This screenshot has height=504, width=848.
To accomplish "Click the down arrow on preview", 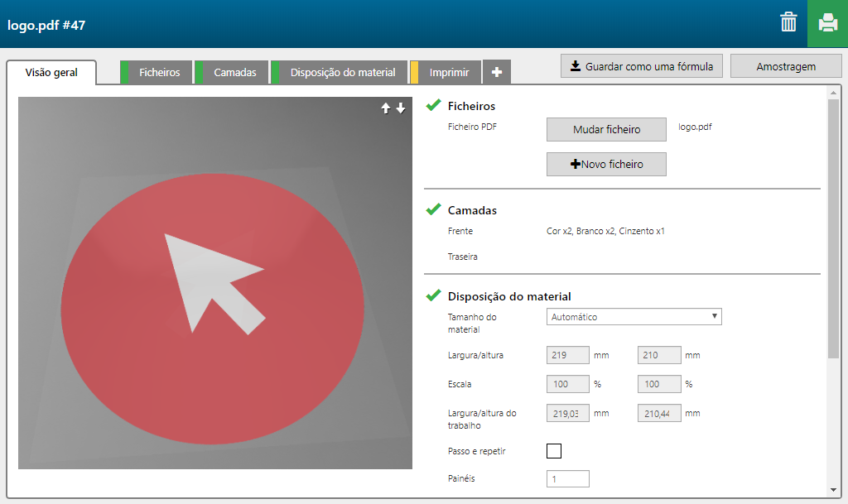I will tap(401, 108).
